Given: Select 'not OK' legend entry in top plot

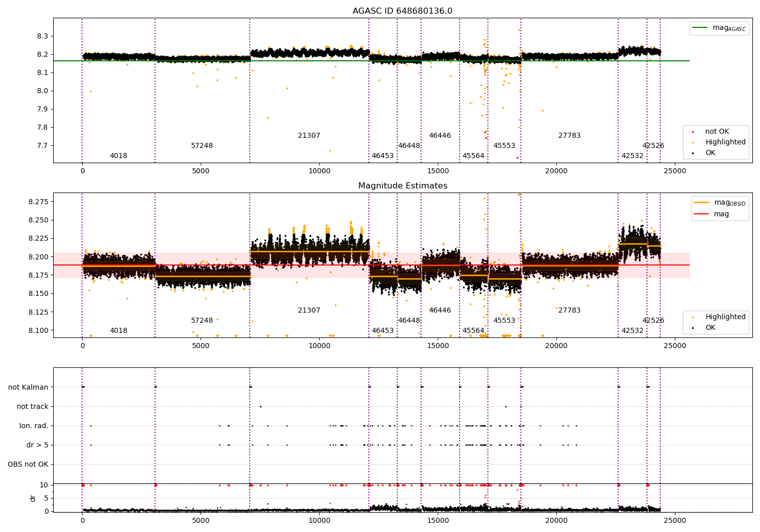Looking at the screenshot, I should click(717, 132).
